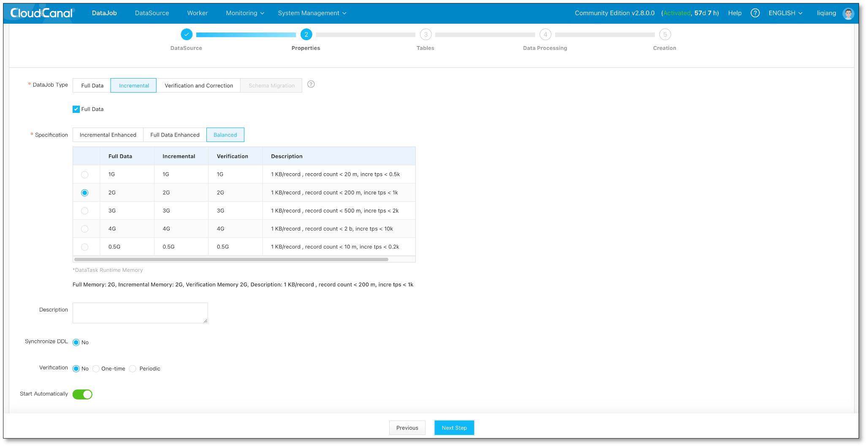Click the tooltip icon beside DataJob Type tabs
868x448 pixels.
(311, 85)
